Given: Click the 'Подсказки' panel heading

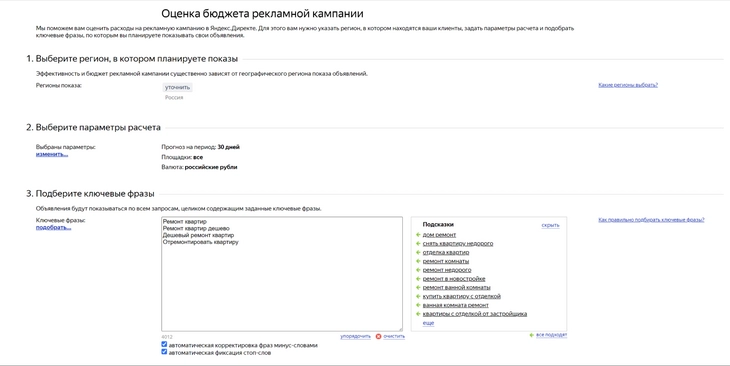Looking at the screenshot, I should [x=438, y=224].
